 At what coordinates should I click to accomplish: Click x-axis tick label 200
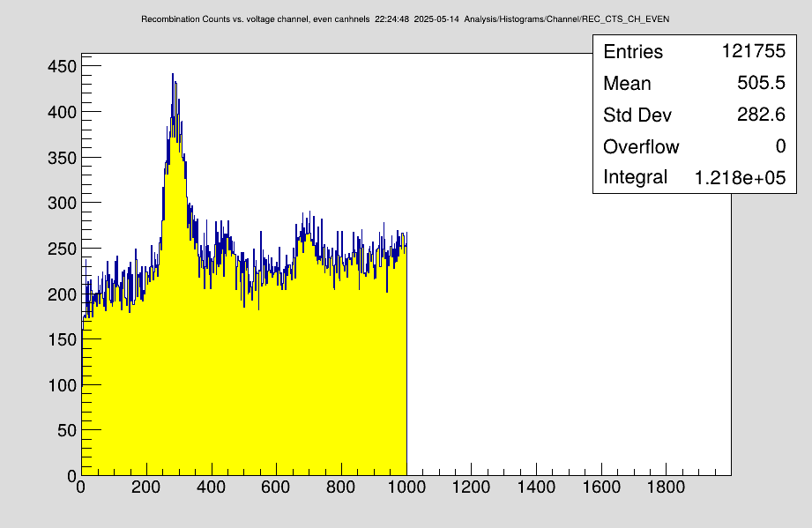(x=146, y=487)
